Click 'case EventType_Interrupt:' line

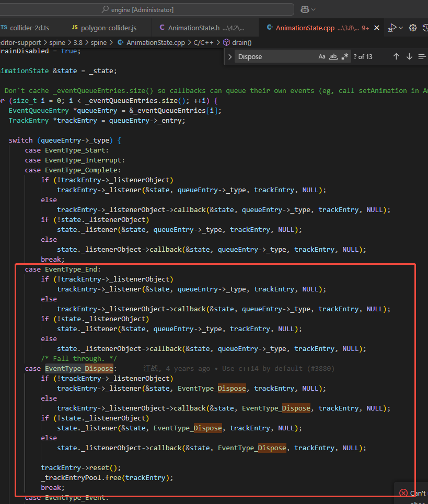[x=75, y=160]
